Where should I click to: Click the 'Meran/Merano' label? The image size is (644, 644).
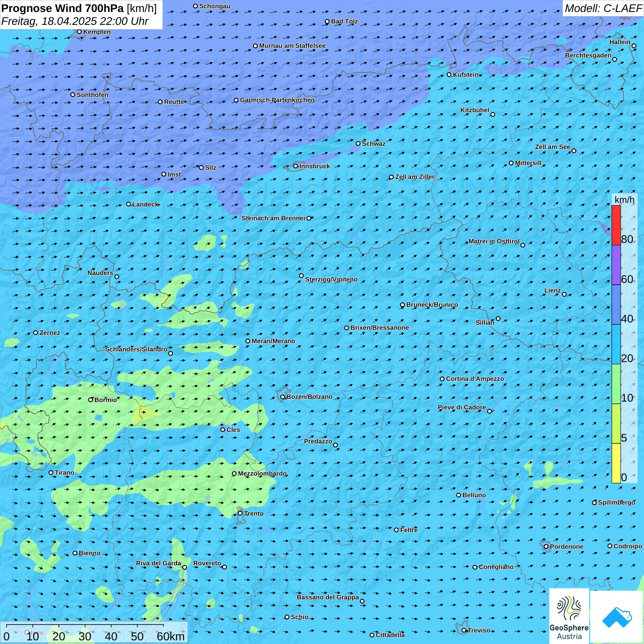click(x=273, y=341)
